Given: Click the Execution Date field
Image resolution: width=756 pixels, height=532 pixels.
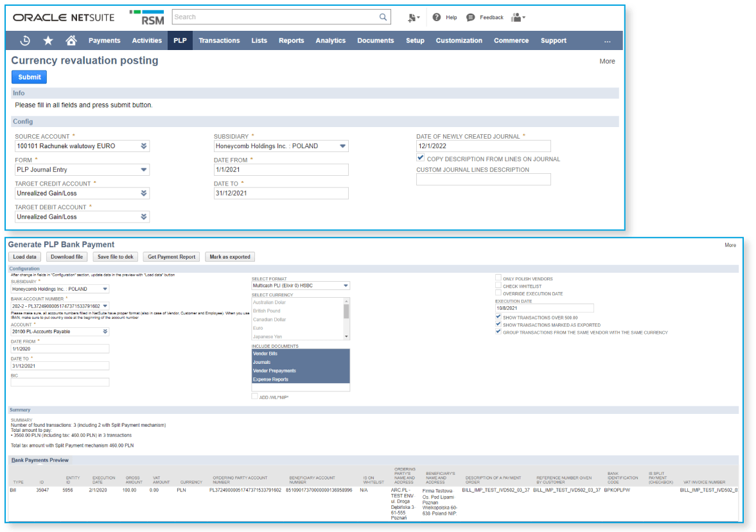Looking at the screenshot, I should coord(544,309).
